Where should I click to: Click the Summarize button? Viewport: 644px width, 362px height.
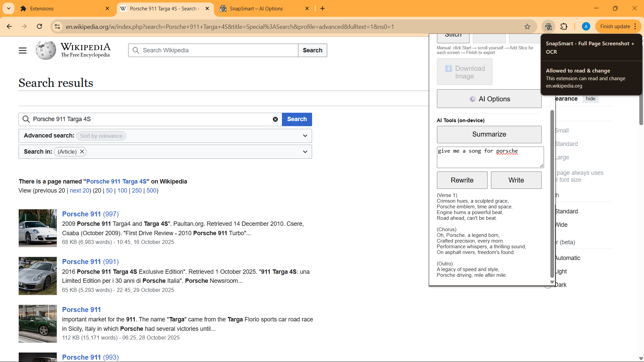pyautogui.click(x=489, y=134)
